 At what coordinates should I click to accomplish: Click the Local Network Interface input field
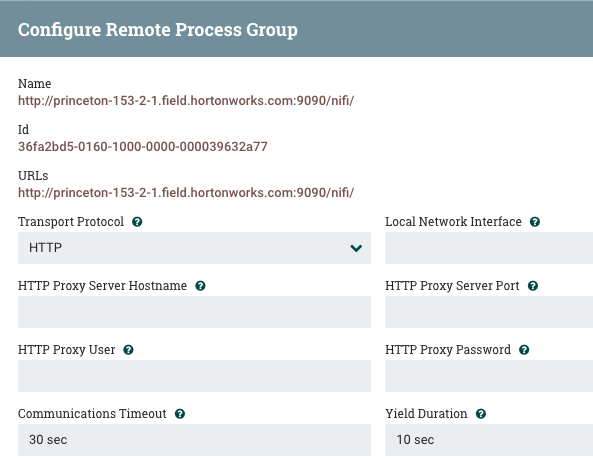tap(489, 248)
